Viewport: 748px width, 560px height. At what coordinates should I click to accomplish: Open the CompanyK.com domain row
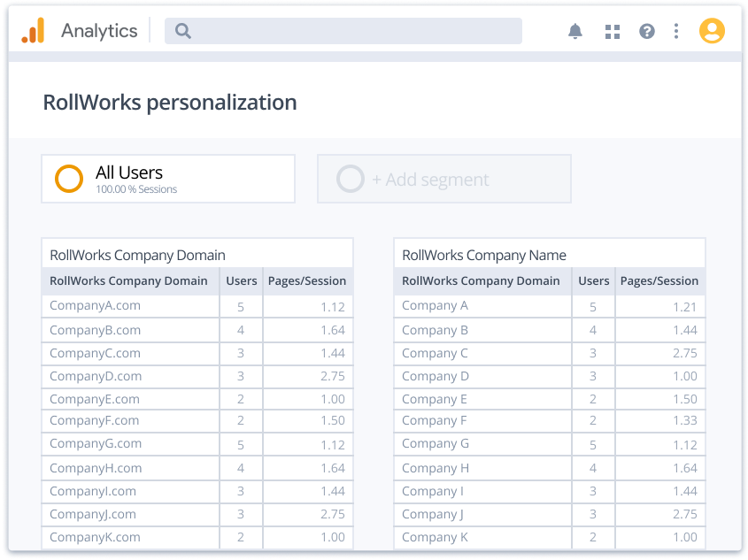click(x=95, y=537)
